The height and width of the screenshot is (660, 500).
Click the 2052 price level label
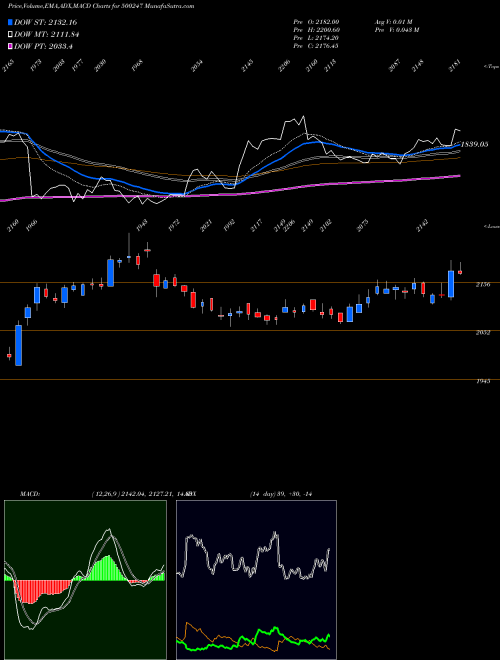(x=482, y=333)
